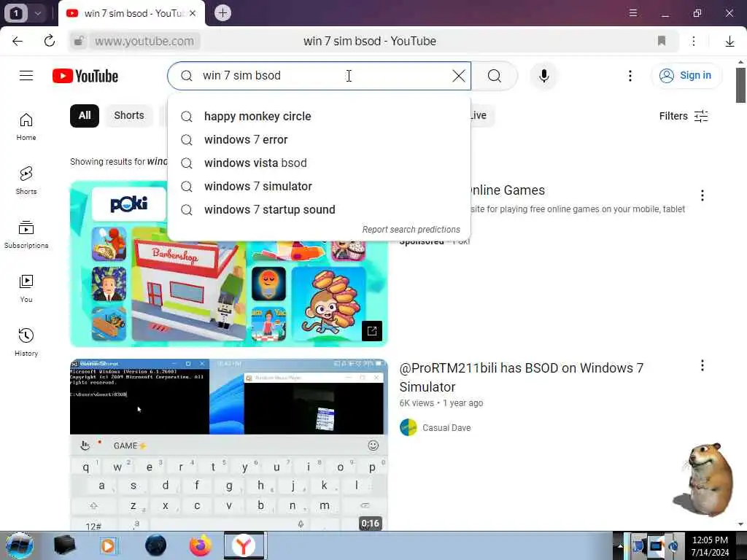Open browser downloads arrow icon
This screenshot has height=560, width=747.
pos(729,42)
